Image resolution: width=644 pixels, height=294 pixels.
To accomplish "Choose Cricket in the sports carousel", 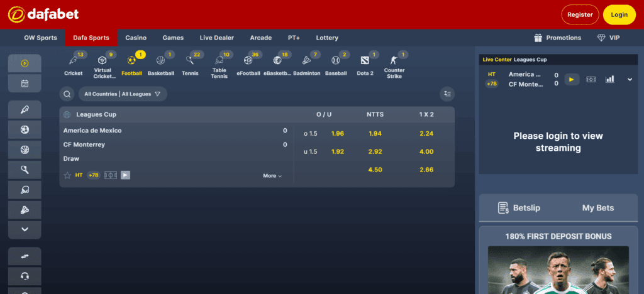I will click(x=74, y=65).
